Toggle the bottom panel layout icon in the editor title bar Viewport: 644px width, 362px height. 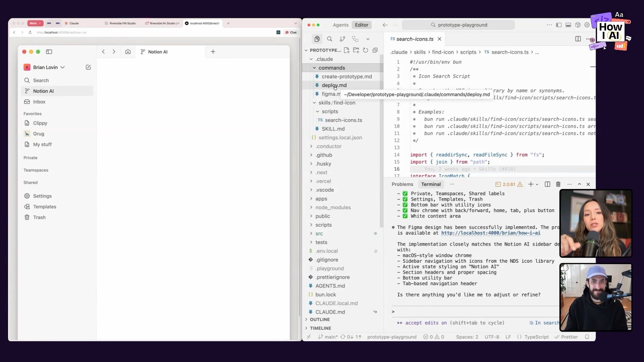click(568, 25)
